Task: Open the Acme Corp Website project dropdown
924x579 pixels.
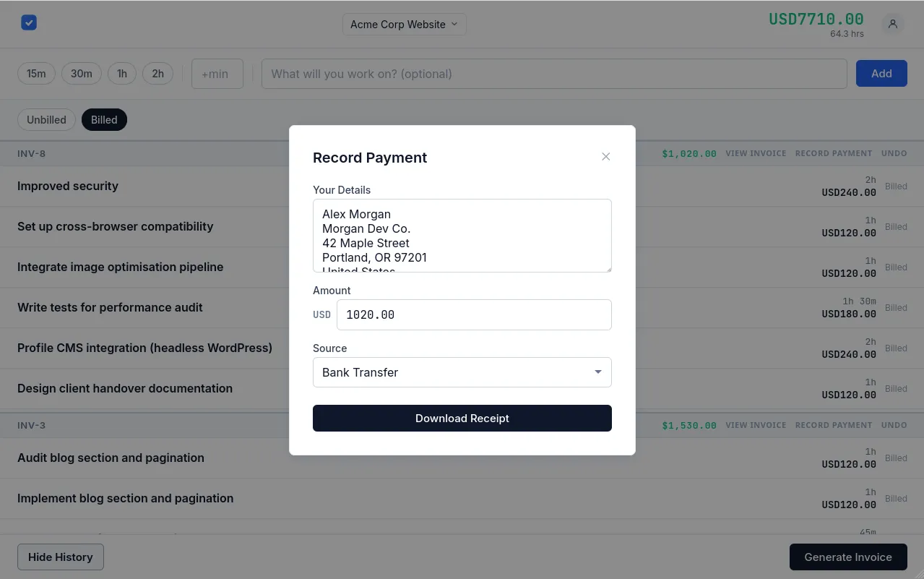Action: [x=403, y=24]
